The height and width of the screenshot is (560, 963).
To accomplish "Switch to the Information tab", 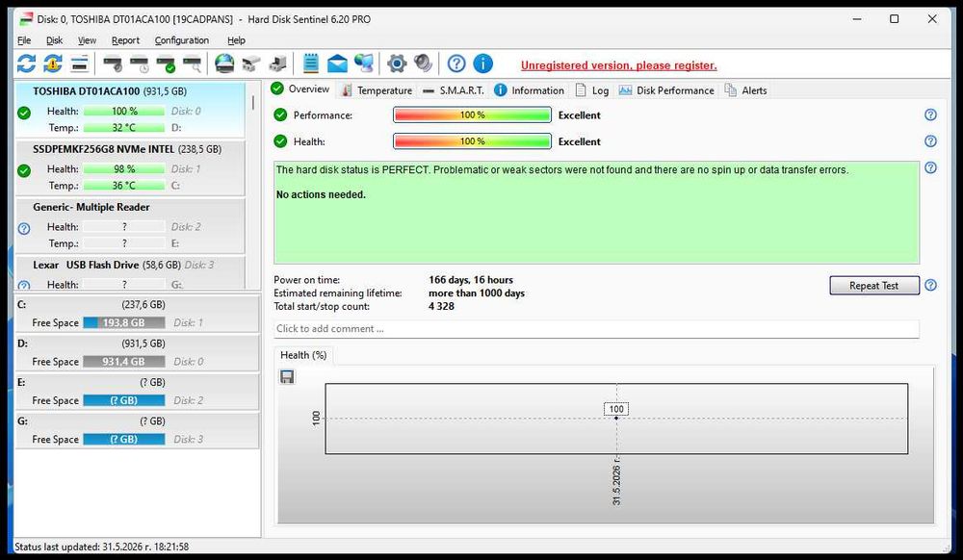I will 529,90.
